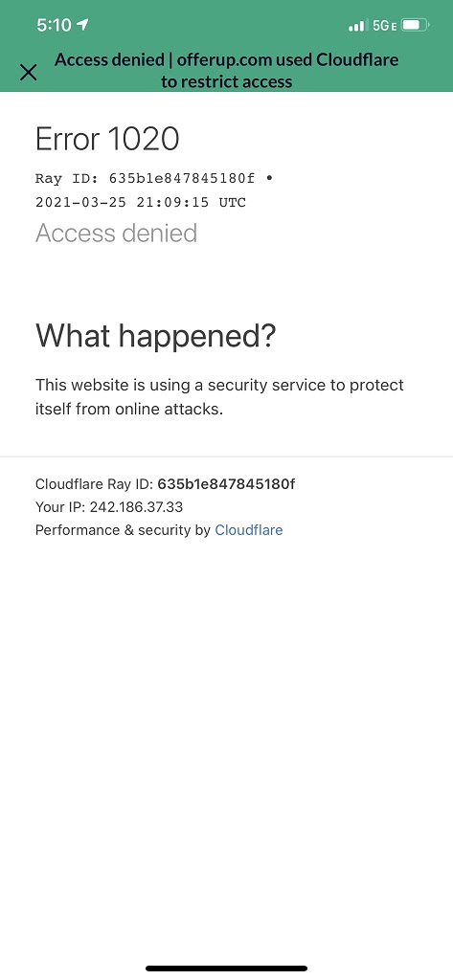
Task: Tap the bold Cloudflare Ray ID value in the footer
Action: click(226, 483)
